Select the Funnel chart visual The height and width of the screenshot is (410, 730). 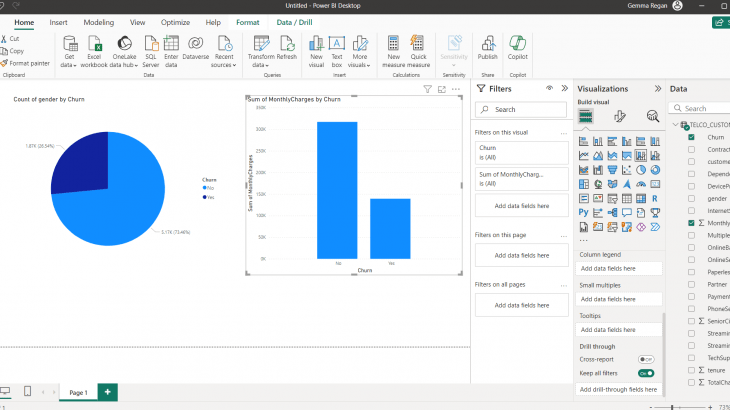click(x=612, y=170)
